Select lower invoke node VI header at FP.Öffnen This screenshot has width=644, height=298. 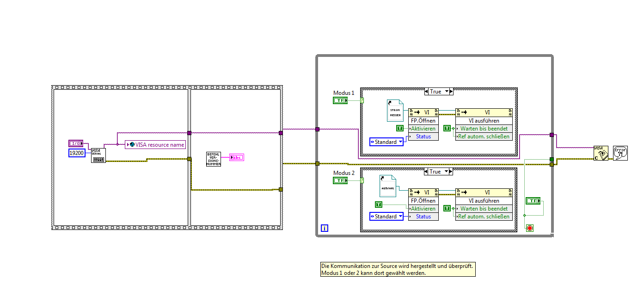[x=423, y=192]
